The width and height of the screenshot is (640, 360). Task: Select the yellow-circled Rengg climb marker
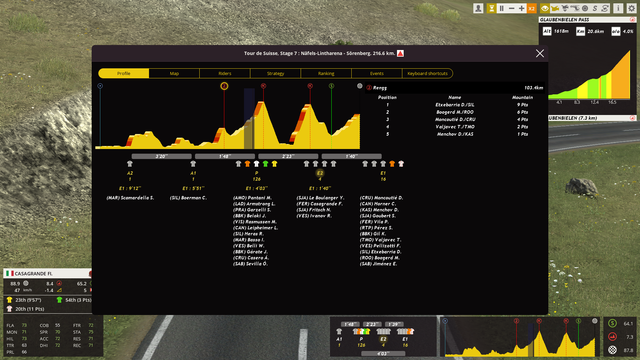[224, 86]
